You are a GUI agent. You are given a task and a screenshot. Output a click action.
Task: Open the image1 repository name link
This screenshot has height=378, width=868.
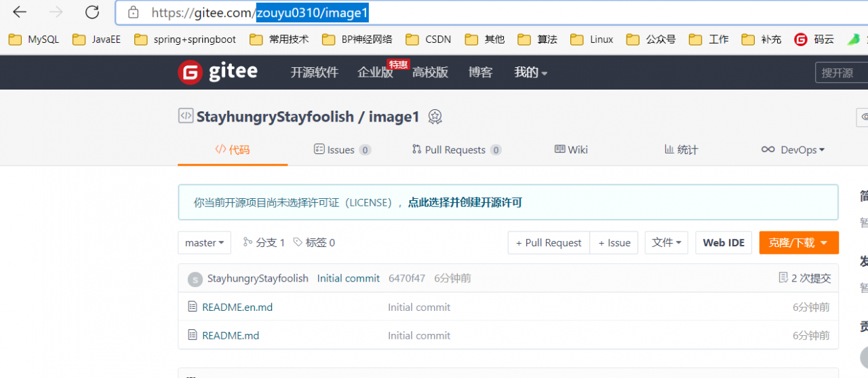[395, 117]
